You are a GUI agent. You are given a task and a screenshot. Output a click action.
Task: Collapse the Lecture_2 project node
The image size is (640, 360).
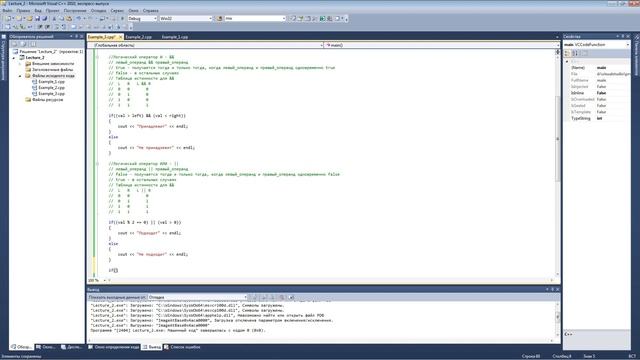click(14, 58)
